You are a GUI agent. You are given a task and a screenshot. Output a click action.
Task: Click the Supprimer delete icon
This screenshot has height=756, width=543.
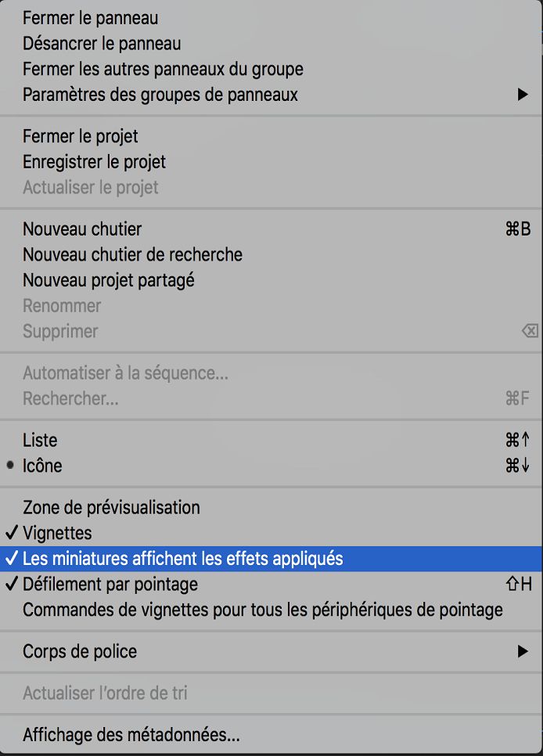530,331
